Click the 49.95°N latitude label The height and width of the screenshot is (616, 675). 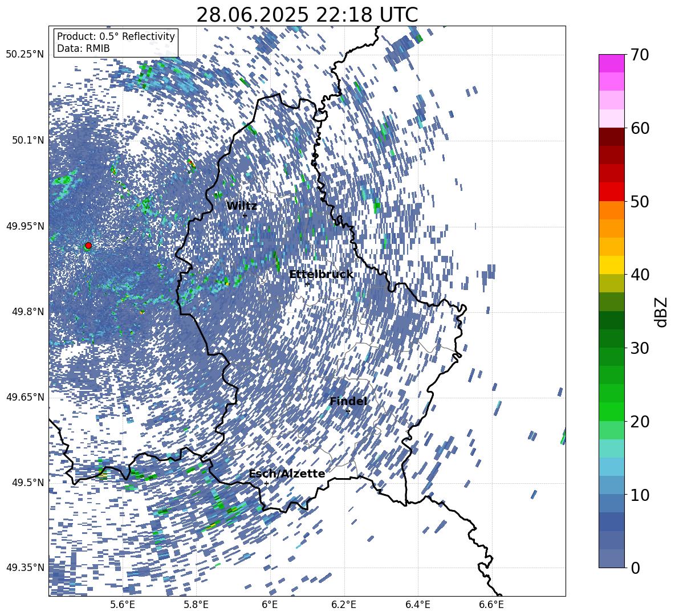pyautogui.click(x=25, y=226)
